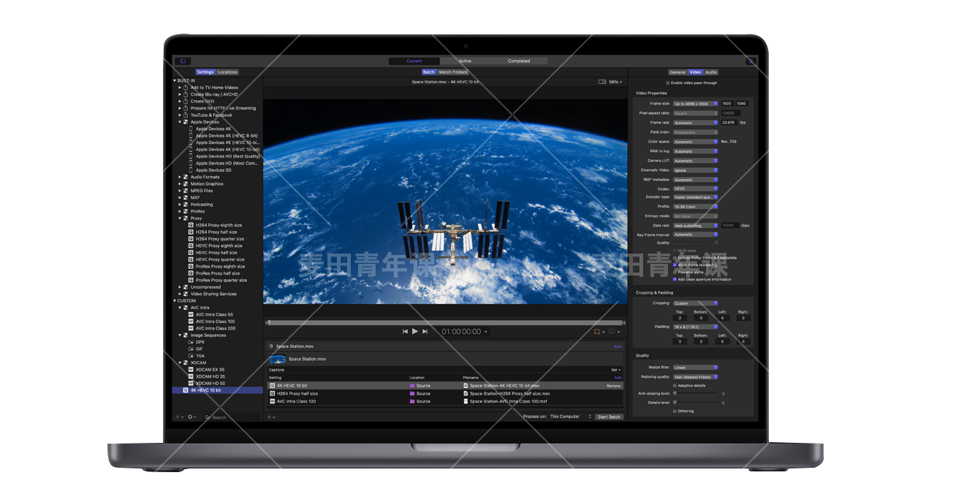The height and width of the screenshot is (486, 980).
Task: Click the device icon beside Apple Devices 4K
Action: (x=191, y=129)
